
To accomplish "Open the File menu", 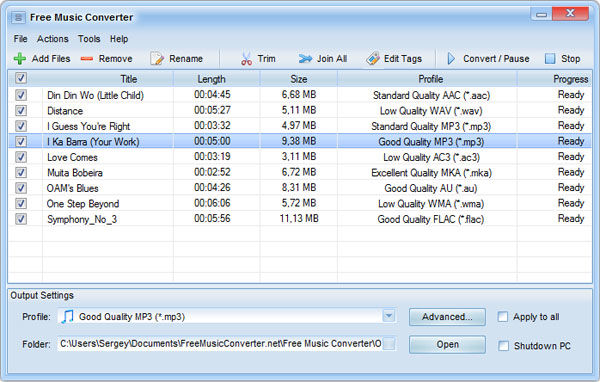I will tap(20, 39).
